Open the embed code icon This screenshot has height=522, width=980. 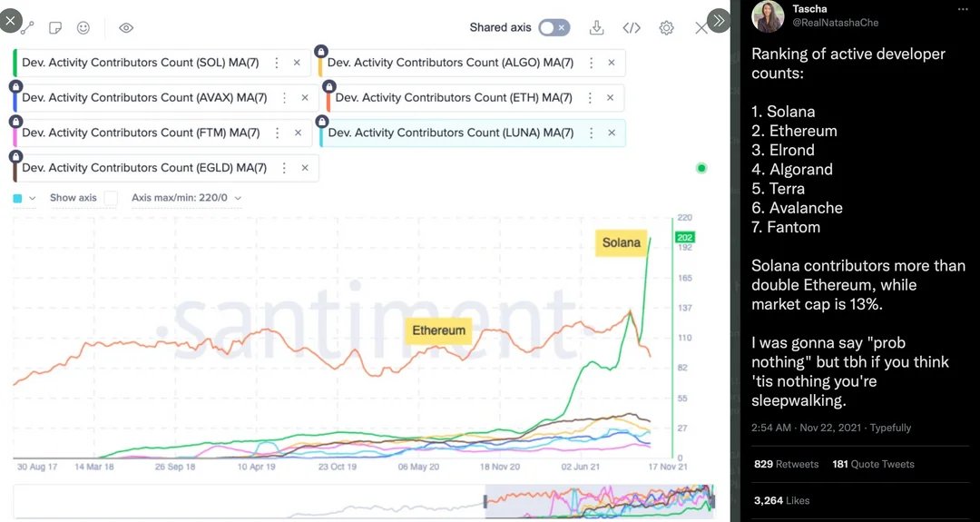pyautogui.click(x=632, y=28)
